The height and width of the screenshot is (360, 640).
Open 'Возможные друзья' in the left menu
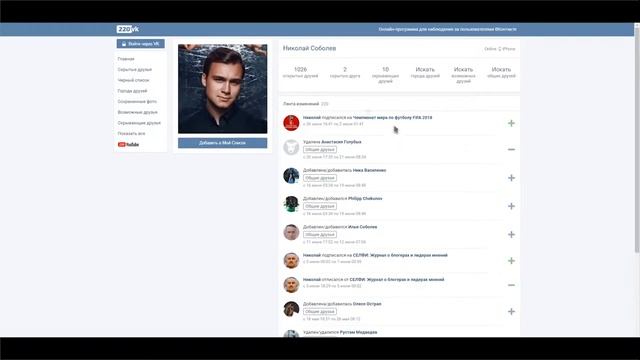(137, 112)
